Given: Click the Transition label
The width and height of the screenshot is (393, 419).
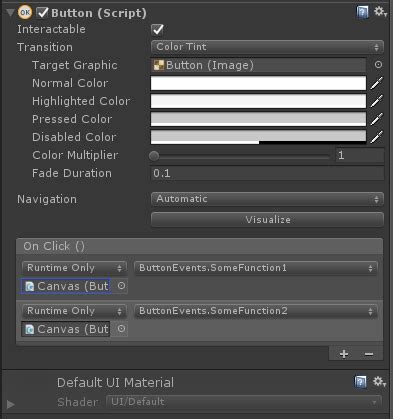Looking at the screenshot, I should pyautogui.click(x=45, y=47).
